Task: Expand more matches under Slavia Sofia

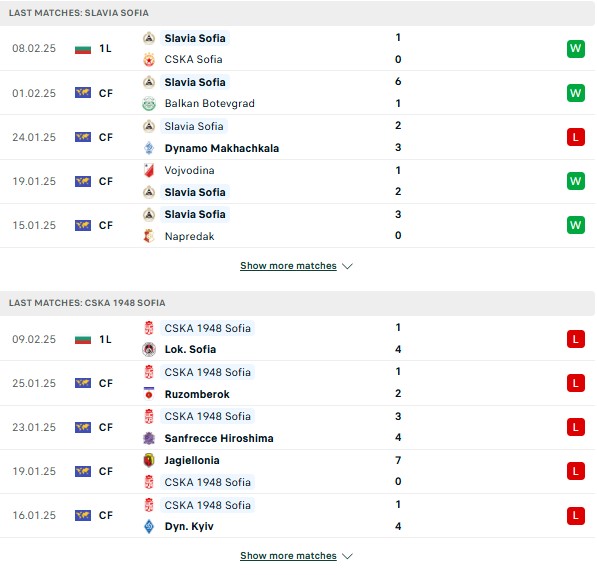Action: [288, 266]
